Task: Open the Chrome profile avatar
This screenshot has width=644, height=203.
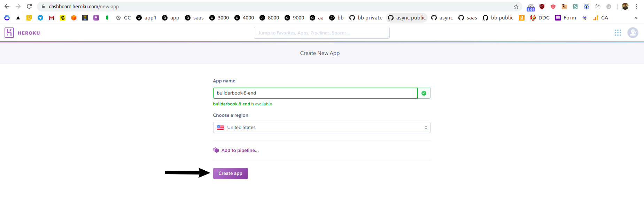Action: click(625, 7)
